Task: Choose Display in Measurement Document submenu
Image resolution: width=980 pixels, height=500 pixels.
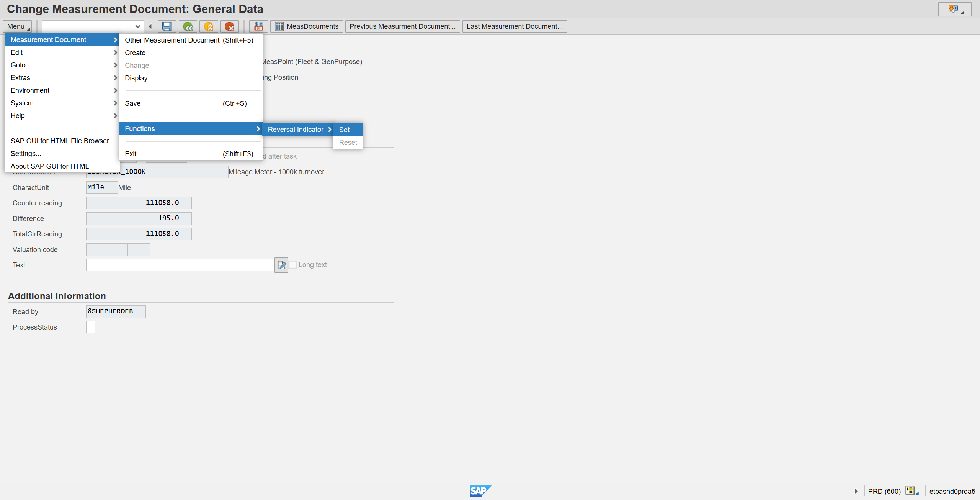Action: (191, 78)
